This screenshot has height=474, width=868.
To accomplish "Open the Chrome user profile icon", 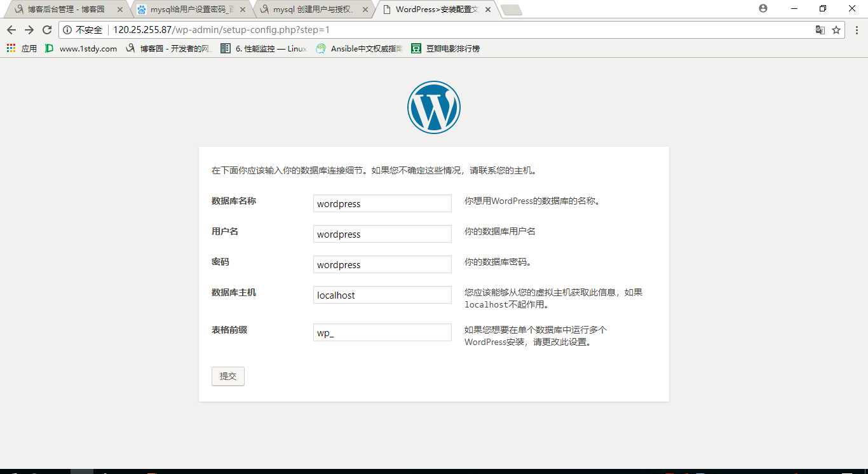I will (763, 8).
